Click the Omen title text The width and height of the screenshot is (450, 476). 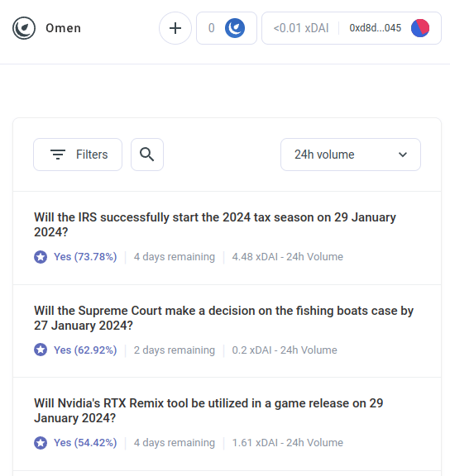coord(63,28)
